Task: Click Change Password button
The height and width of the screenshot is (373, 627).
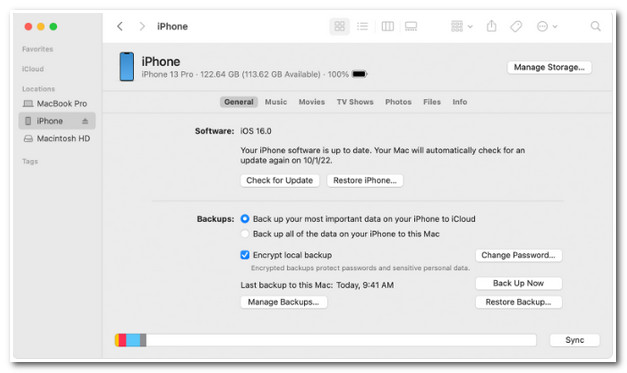Action: point(518,255)
